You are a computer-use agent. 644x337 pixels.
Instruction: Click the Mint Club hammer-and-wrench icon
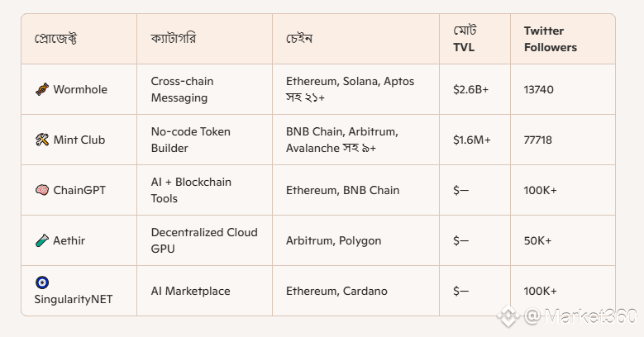point(42,140)
